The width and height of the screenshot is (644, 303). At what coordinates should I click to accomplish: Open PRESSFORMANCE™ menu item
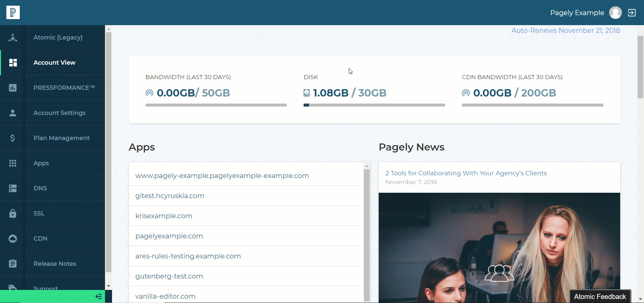64,88
